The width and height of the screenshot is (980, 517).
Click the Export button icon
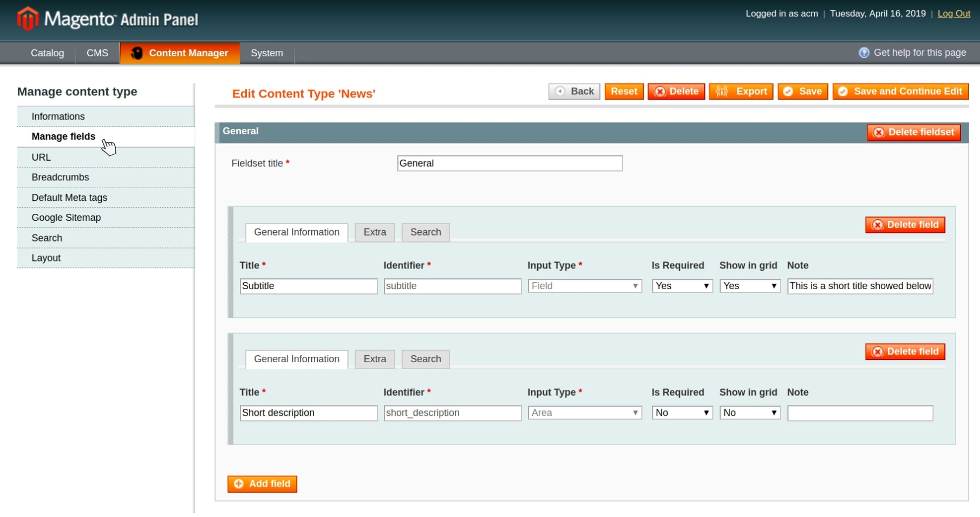tap(722, 91)
